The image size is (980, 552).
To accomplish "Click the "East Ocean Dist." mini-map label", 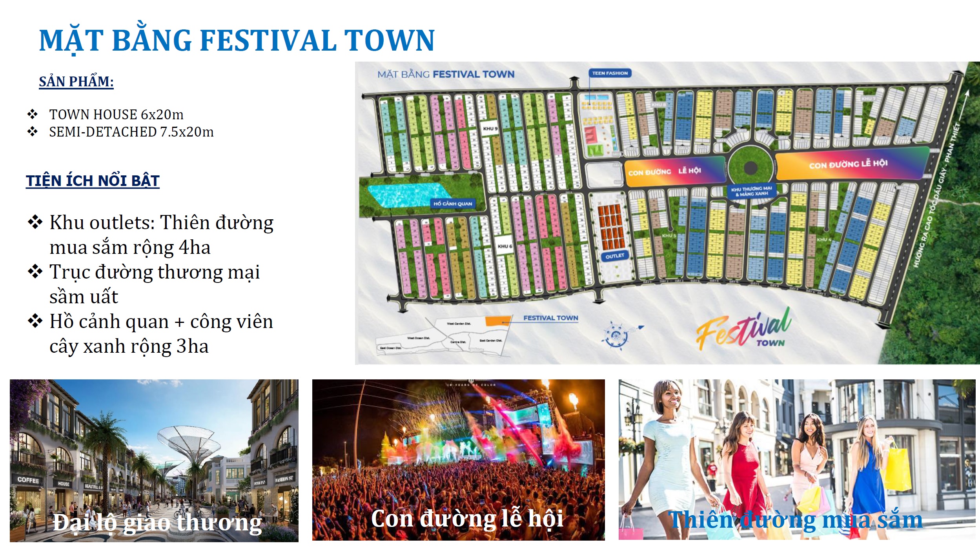I will (390, 348).
